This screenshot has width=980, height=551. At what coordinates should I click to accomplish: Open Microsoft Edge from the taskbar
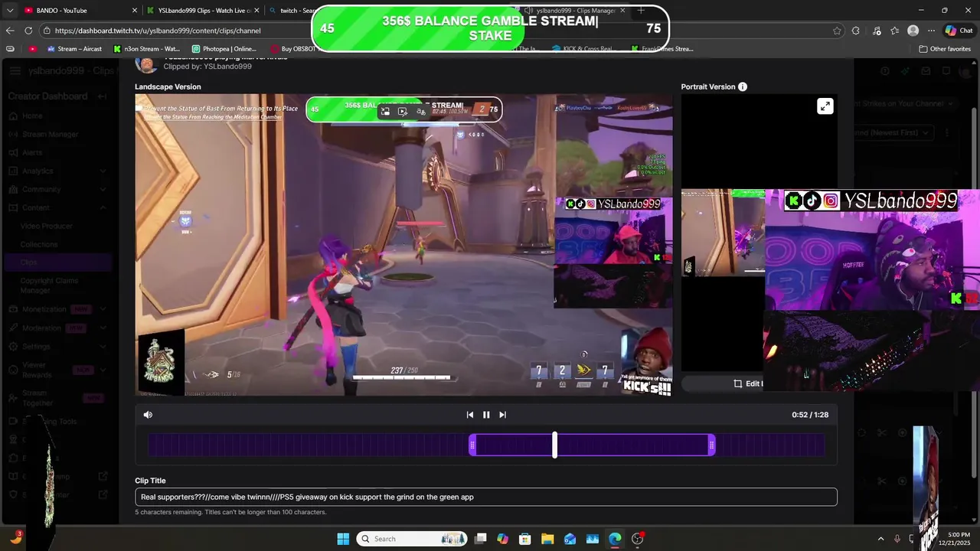pyautogui.click(x=615, y=539)
